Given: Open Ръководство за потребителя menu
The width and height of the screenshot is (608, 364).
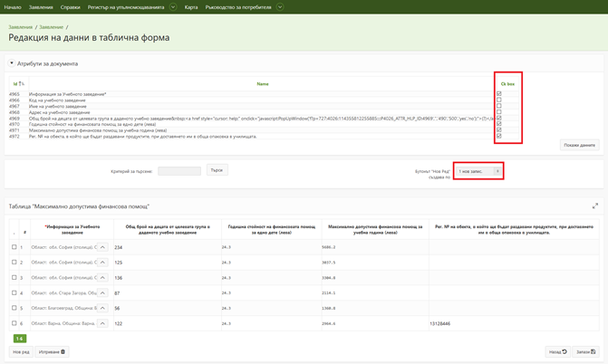Looking at the screenshot, I should [x=238, y=7].
